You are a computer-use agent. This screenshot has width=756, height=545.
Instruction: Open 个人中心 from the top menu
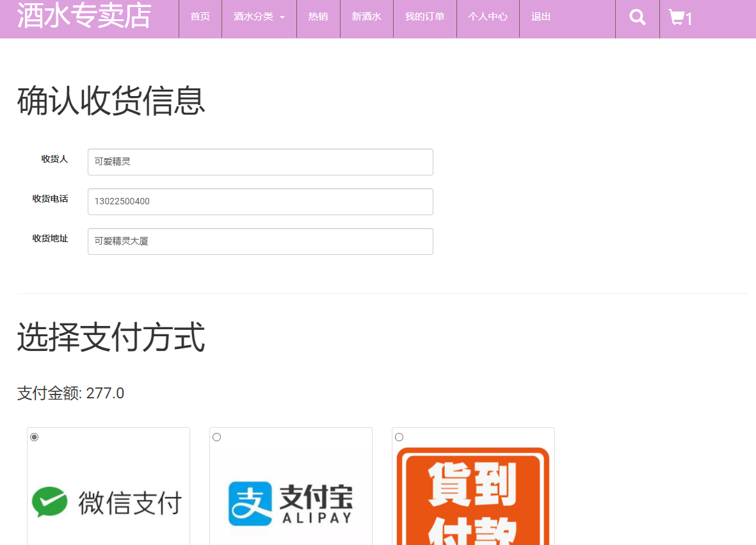click(x=488, y=17)
